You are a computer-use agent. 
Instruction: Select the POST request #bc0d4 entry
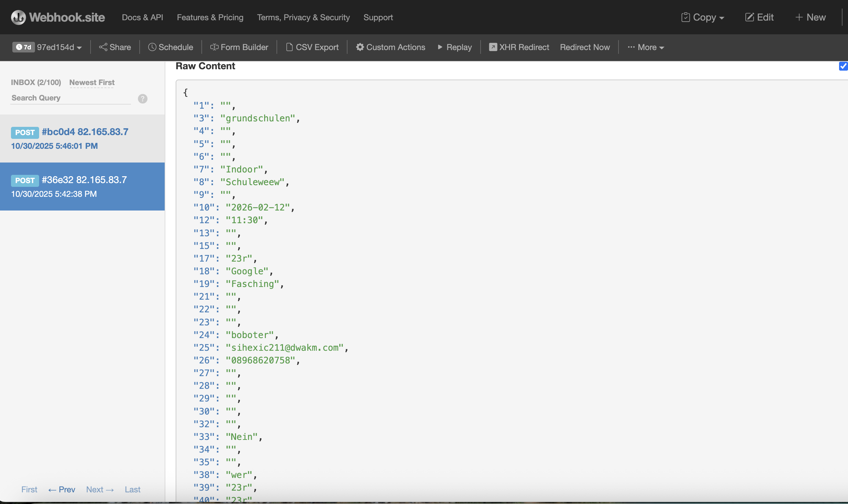click(x=82, y=138)
